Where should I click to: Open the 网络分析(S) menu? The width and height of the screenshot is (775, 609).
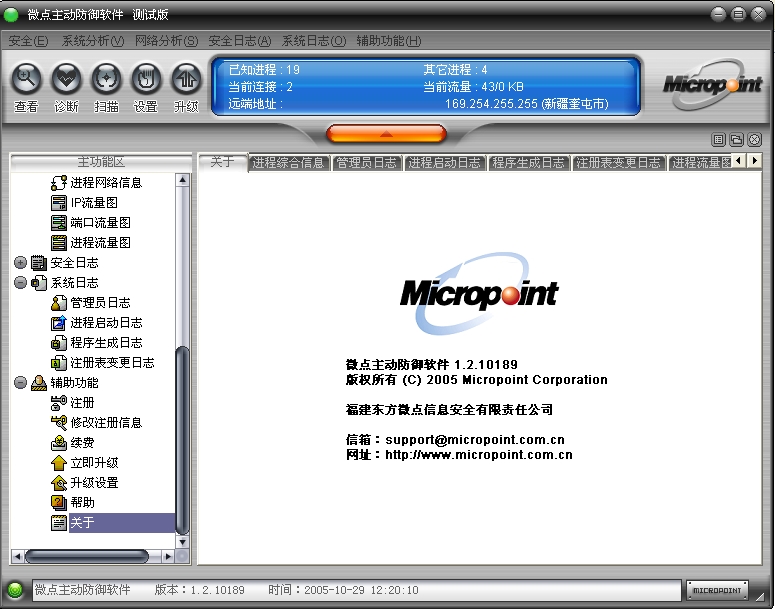(x=167, y=41)
